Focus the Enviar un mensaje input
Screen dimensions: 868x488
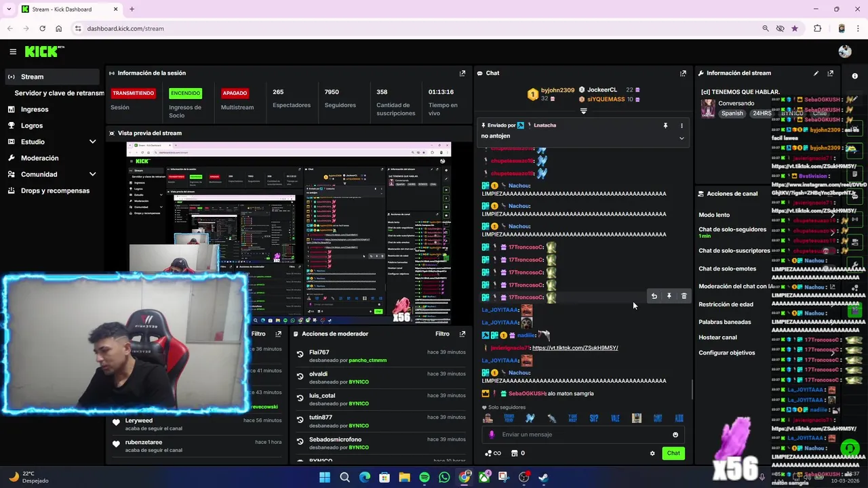[583, 435]
